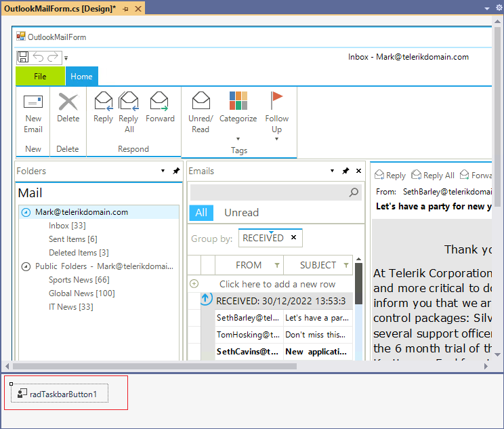Click here to add a new row

click(277, 284)
